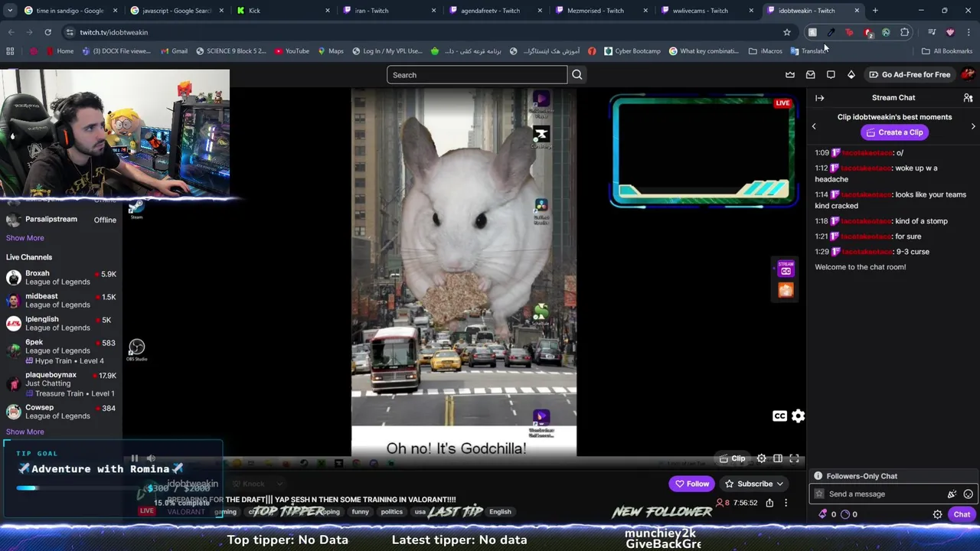Open the All Bookmarks folder
The height and width of the screenshot is (551, 980).
[x=947, y=51]
